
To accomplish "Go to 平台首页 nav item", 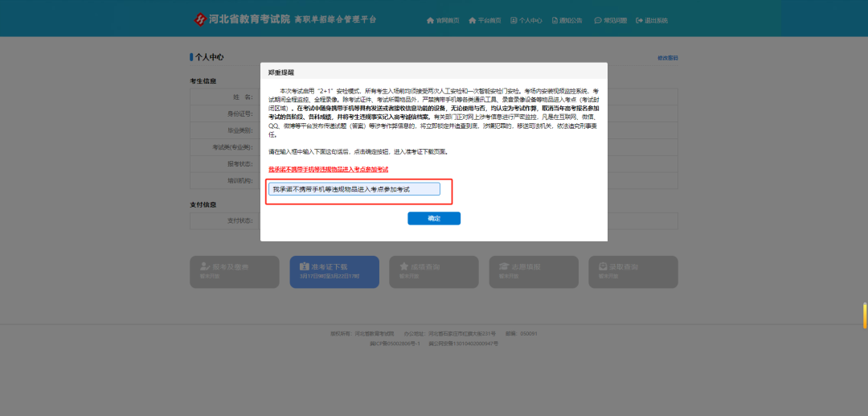I will click(485, 20).
